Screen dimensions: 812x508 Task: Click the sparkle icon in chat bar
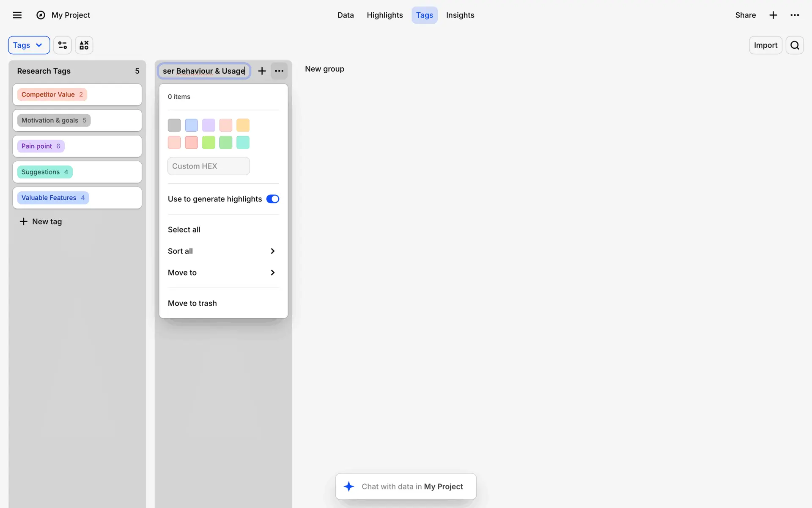[349, 486]
